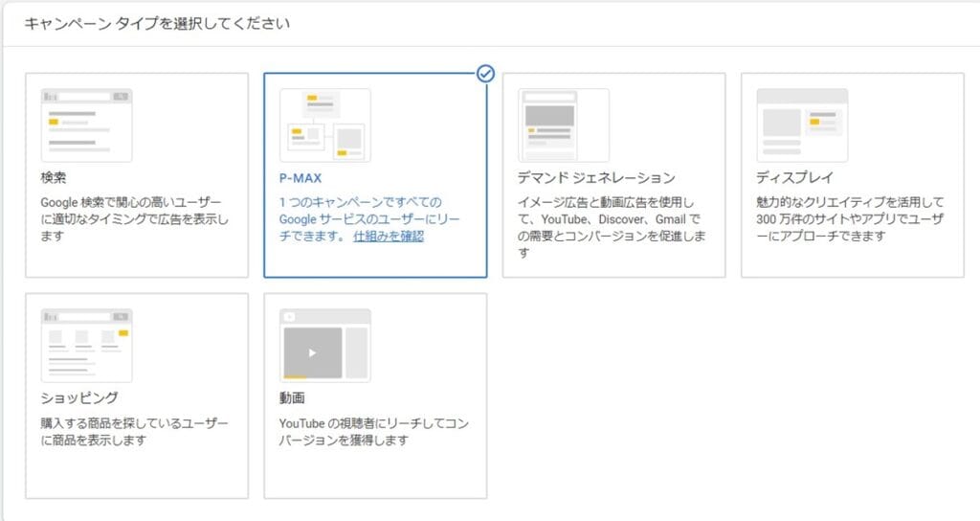
Task: Click the Google 検索で関心の高いユーザー description
Action: (x=134, y=219)
